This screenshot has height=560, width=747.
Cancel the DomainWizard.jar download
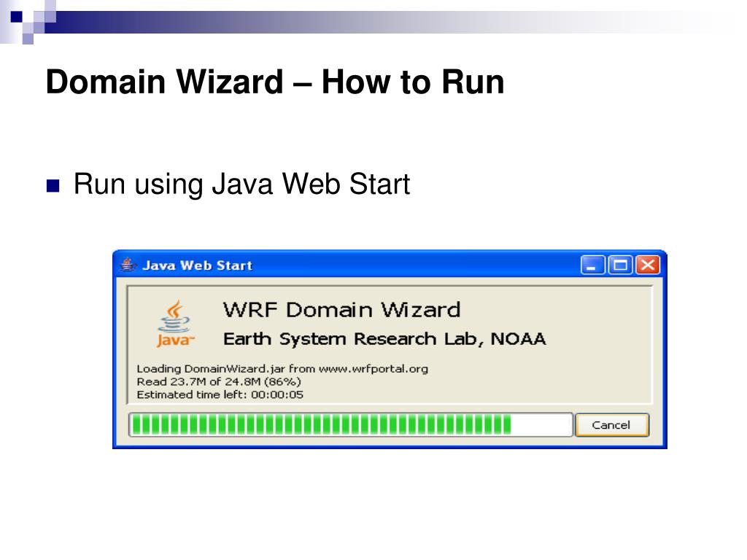click(x=612, y=425)
